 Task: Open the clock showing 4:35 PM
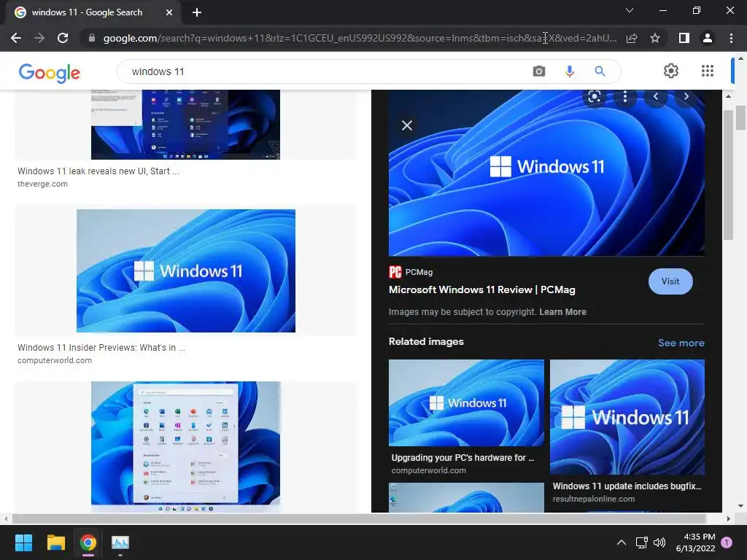point(695,542)
